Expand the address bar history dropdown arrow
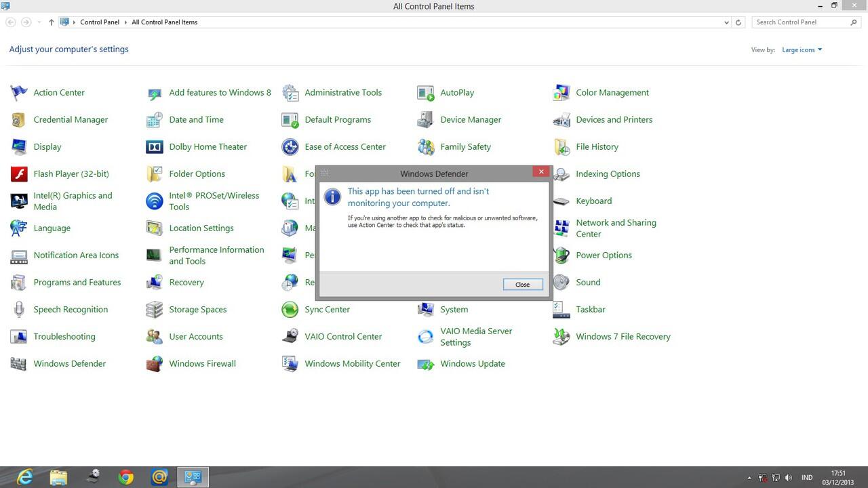 coord(727,22)
